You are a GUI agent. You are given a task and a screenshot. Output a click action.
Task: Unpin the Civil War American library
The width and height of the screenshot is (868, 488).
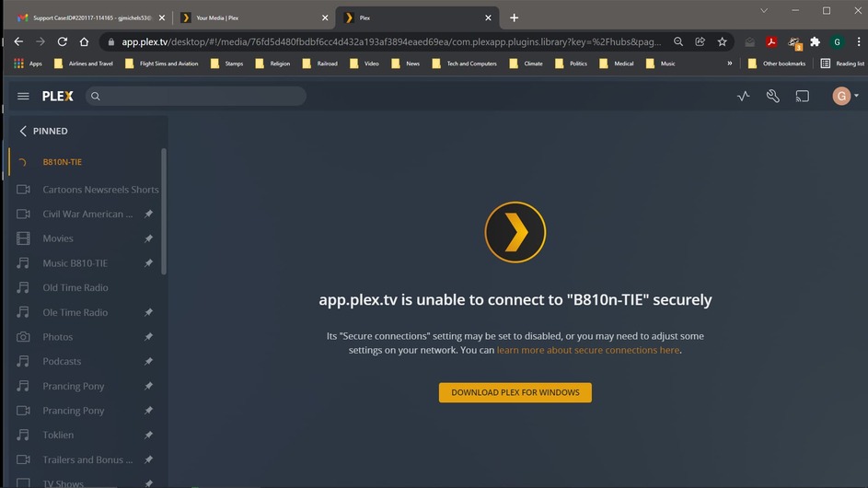(148, 214)
